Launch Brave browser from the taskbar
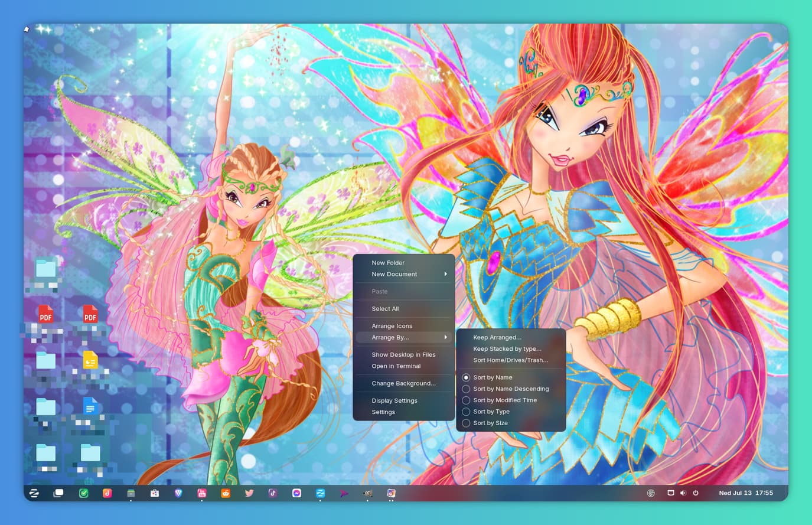Image resolution: width=812 pixels, height=525 pixels. tap(178, 493)
